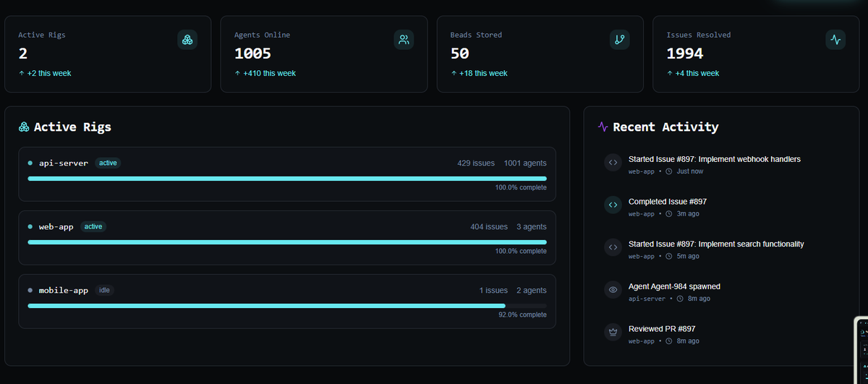The image size is (868, 384).
Task: Click status dot next to api-server
Action: coord(30,163)
